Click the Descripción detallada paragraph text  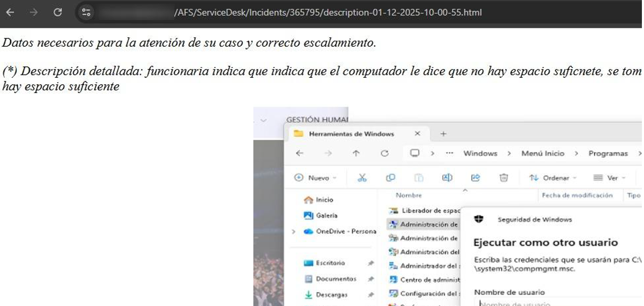coord(322,79)
